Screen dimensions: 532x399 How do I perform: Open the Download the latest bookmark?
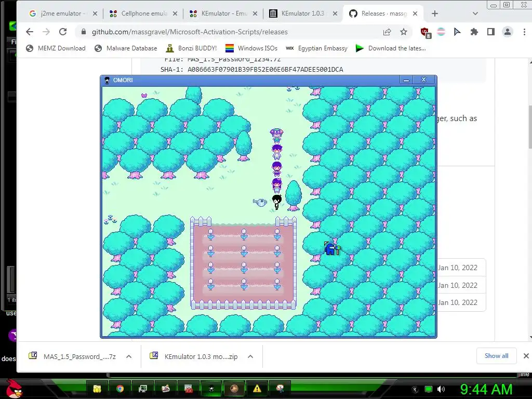[x=391, y=48]
